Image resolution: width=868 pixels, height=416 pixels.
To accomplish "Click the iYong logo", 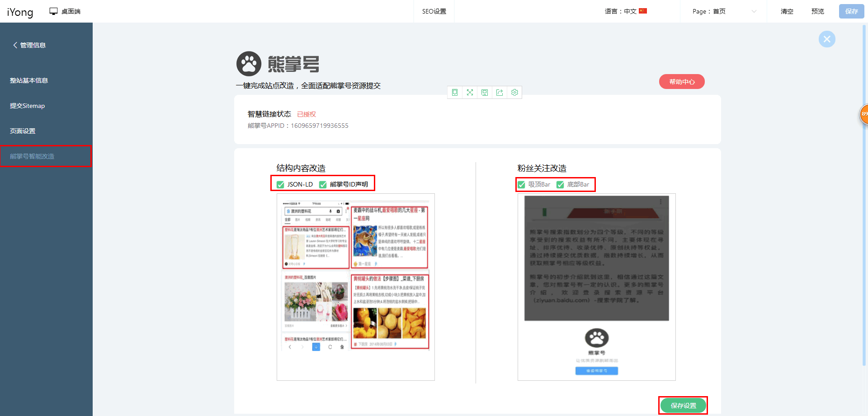I will [20, 12].
